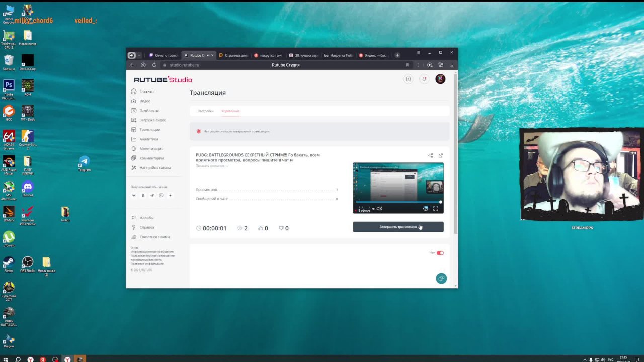Click the taskbar search icon
This screenshot has width=644, height=362.
(x=18, y=359)
